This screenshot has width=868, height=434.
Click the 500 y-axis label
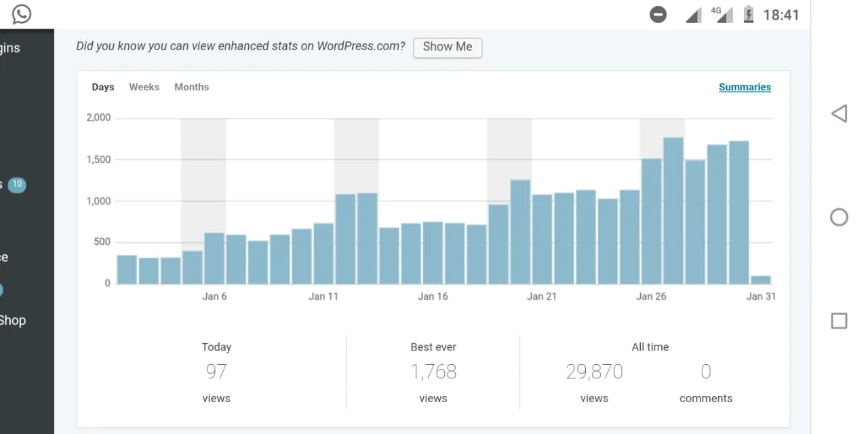point(102,242)
